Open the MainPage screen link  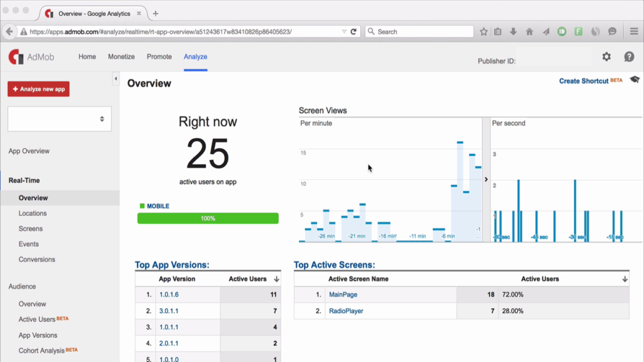pyautogui.click(x=343, y=294)
